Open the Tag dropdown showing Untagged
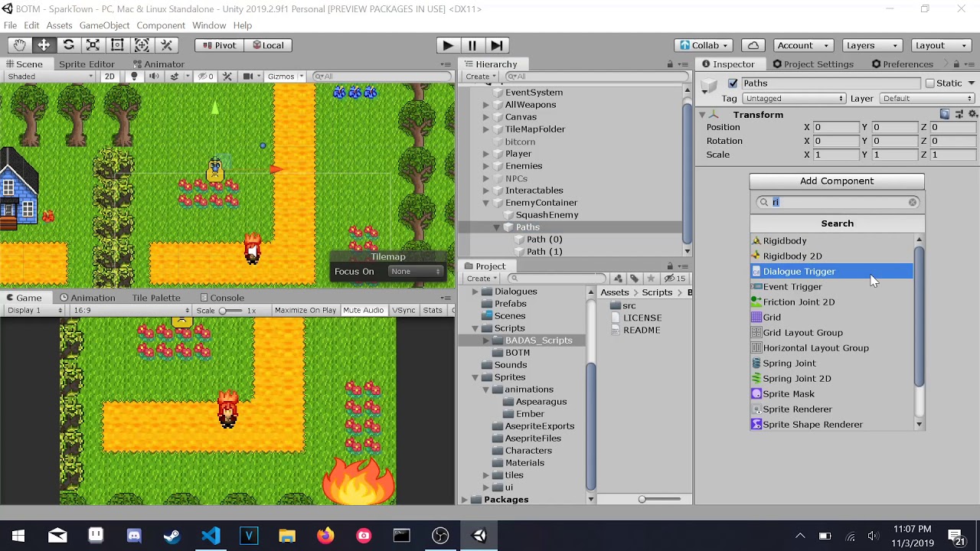This screenshot has height=551, width=980. coord(793,99)
